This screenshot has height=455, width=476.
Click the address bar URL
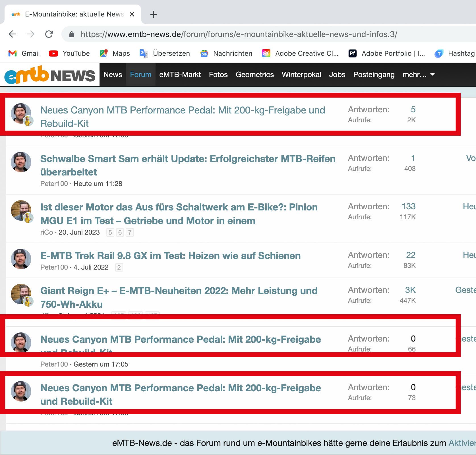click(239, 34)
